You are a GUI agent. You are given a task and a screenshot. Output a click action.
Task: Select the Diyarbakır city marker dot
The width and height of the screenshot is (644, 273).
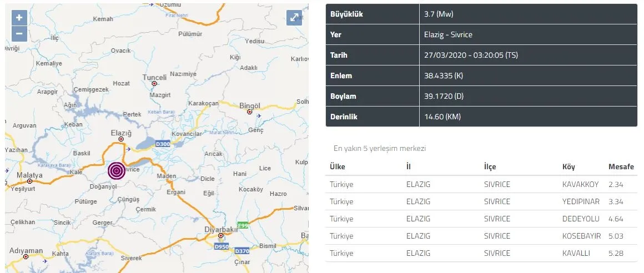[x=220, y=235]
